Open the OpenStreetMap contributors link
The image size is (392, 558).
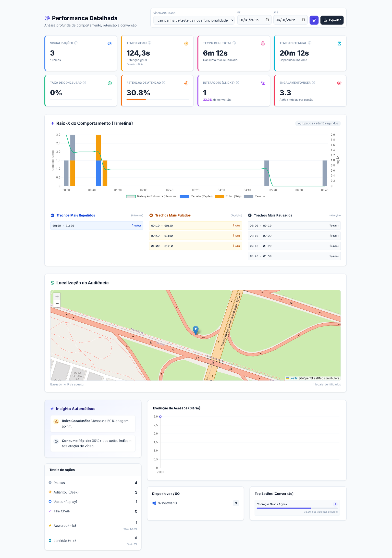320,378
